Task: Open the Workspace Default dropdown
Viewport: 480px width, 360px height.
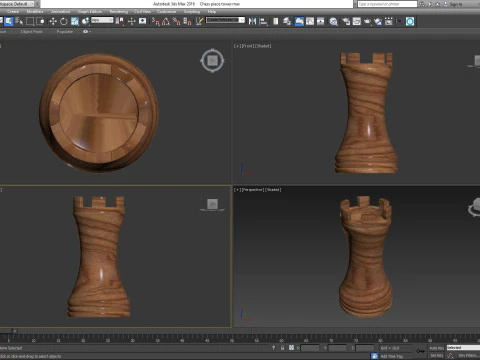Action: (x=18, y=4)
